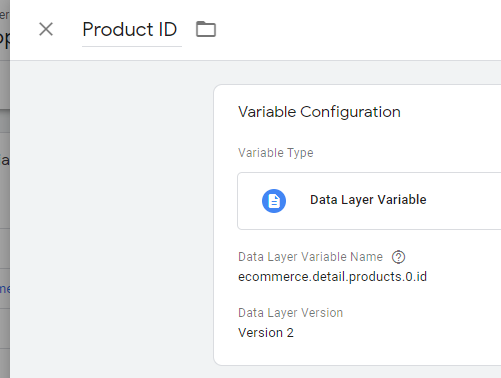Click the Version 2 data layer value
Viewport: 501px width, 378px height.
266,333
